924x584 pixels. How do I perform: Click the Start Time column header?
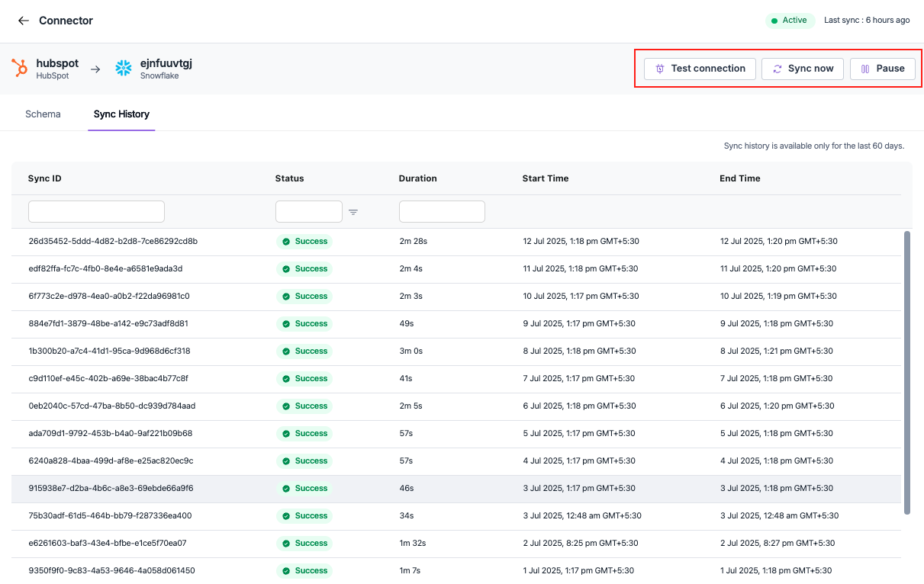click(546, 178)
